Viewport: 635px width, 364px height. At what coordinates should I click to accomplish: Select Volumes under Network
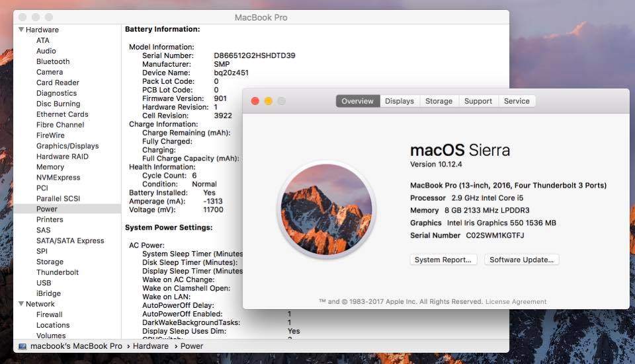tap(51, 336)
